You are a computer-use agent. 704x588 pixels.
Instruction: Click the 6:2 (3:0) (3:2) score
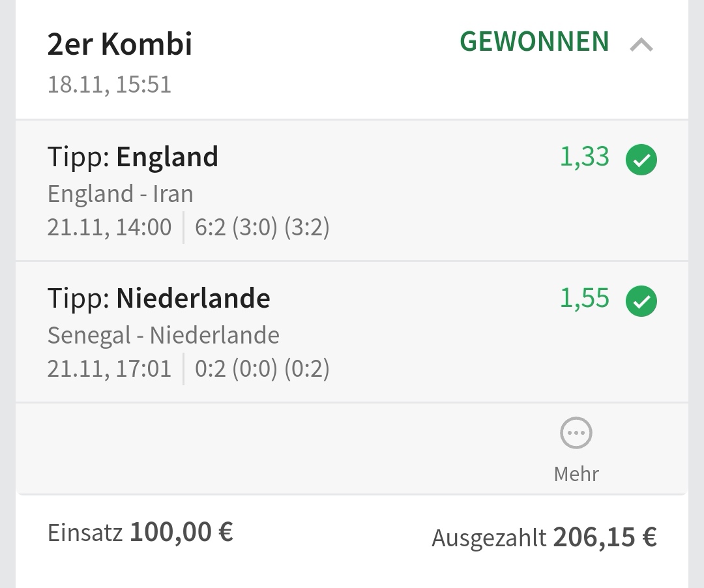(x=262, y=228)
